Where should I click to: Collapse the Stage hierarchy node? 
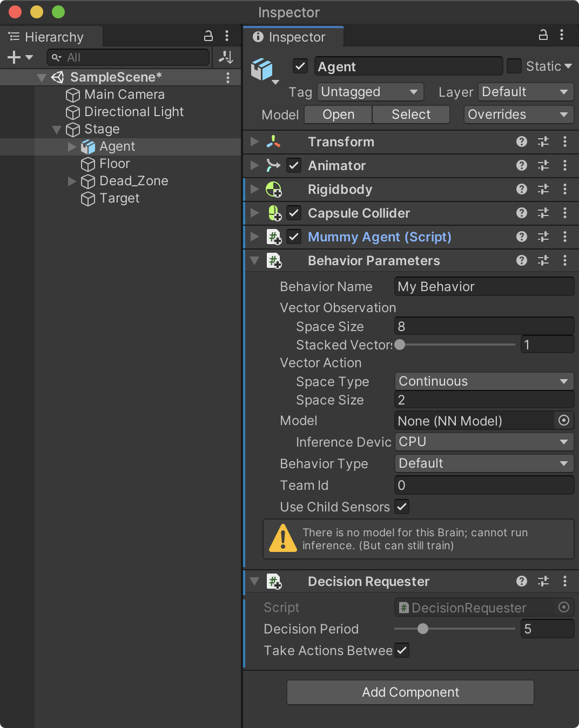pos(57,129)
